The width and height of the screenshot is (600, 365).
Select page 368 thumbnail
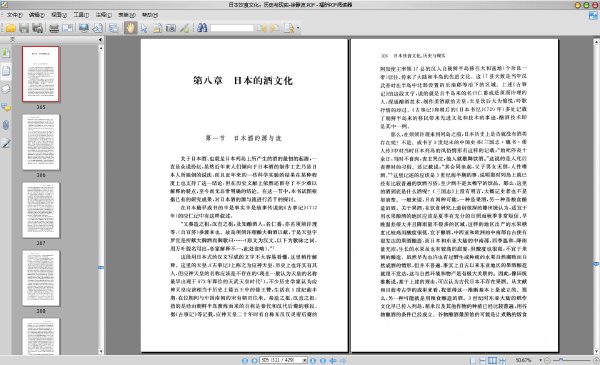pos(41,278)
